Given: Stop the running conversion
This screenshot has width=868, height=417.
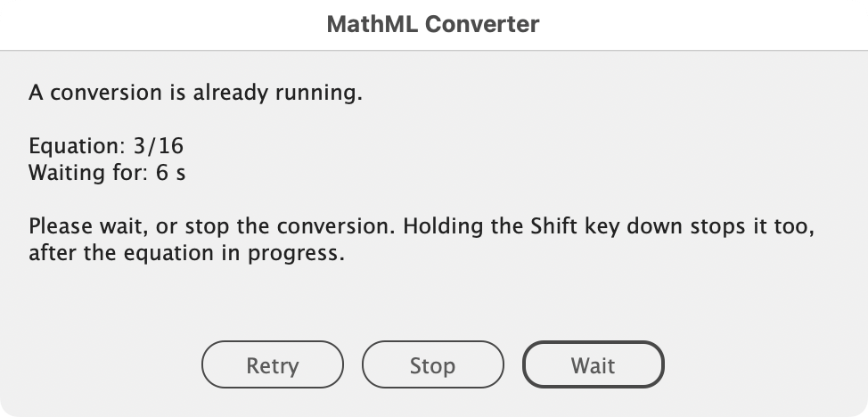Looking at the screenshot, I should point(433,365).
